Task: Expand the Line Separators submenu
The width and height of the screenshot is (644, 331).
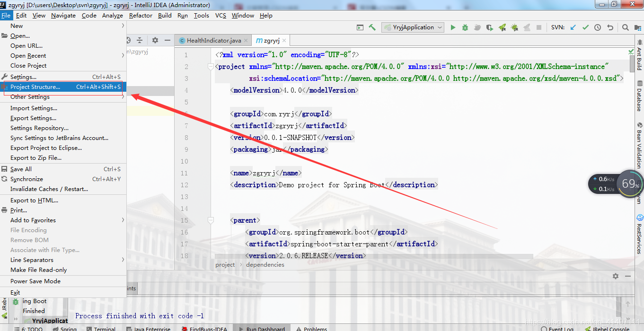Action: tap(64, 260)
